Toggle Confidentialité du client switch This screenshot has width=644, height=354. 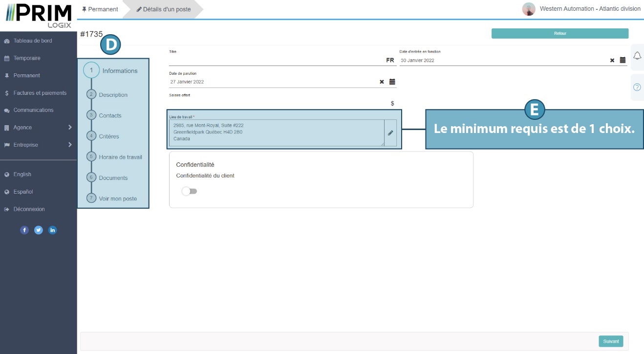pos(189,191)
